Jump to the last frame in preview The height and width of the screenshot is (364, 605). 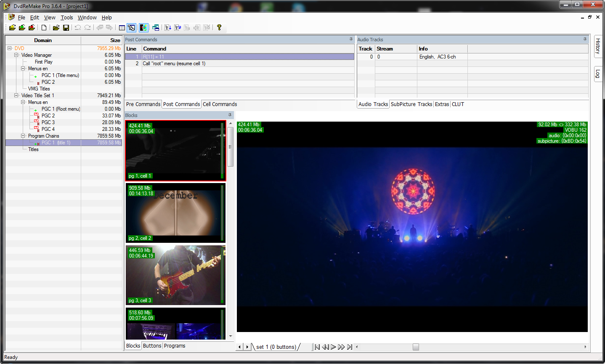[350, 347]
